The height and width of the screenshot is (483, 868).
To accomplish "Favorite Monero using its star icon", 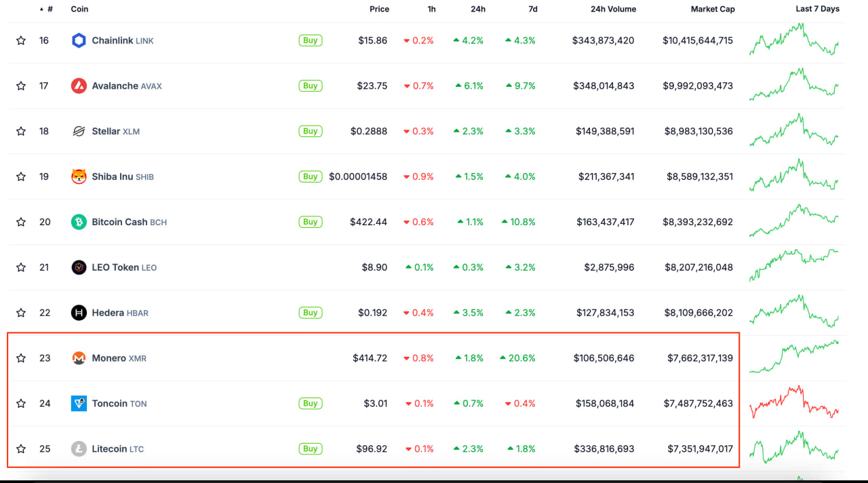I will (20, 358).
